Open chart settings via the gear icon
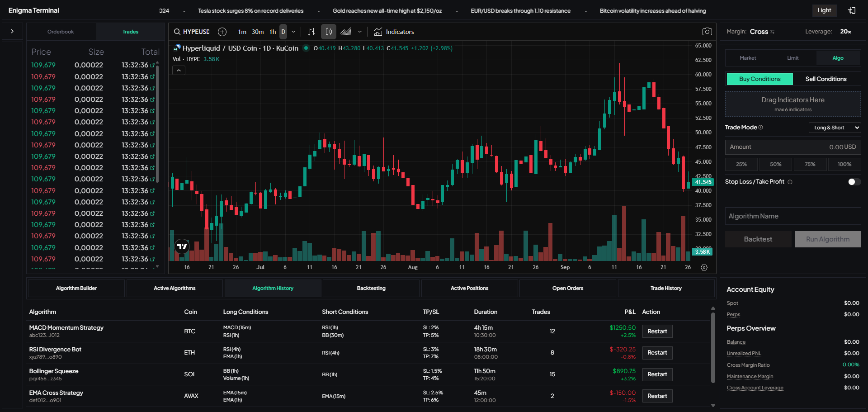The image size is (868, 412). [x=704, y=267]
